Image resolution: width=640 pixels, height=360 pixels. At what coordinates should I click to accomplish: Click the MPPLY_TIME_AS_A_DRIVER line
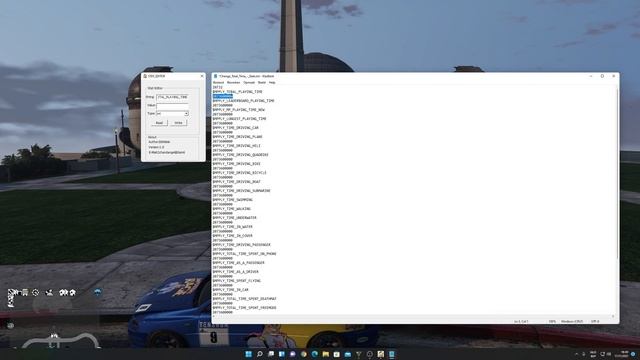click(236, 272)
